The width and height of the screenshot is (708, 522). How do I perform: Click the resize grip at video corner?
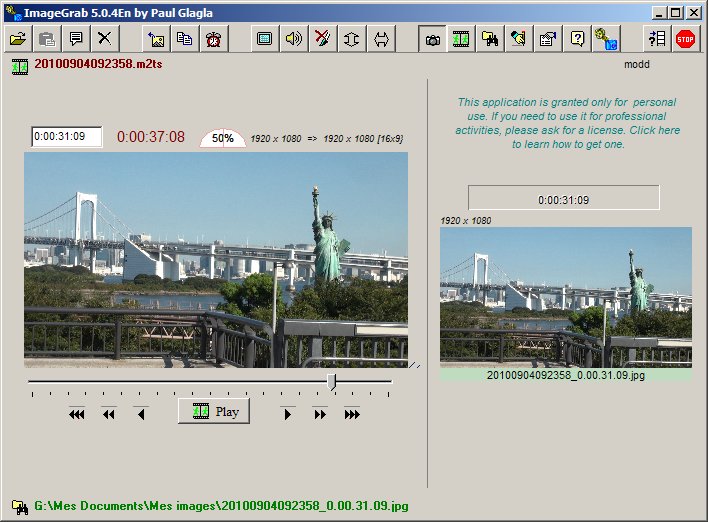tap(415, 365)
